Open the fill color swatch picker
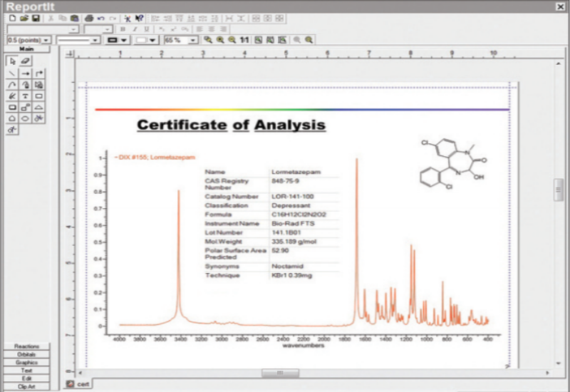 [152, 41]
